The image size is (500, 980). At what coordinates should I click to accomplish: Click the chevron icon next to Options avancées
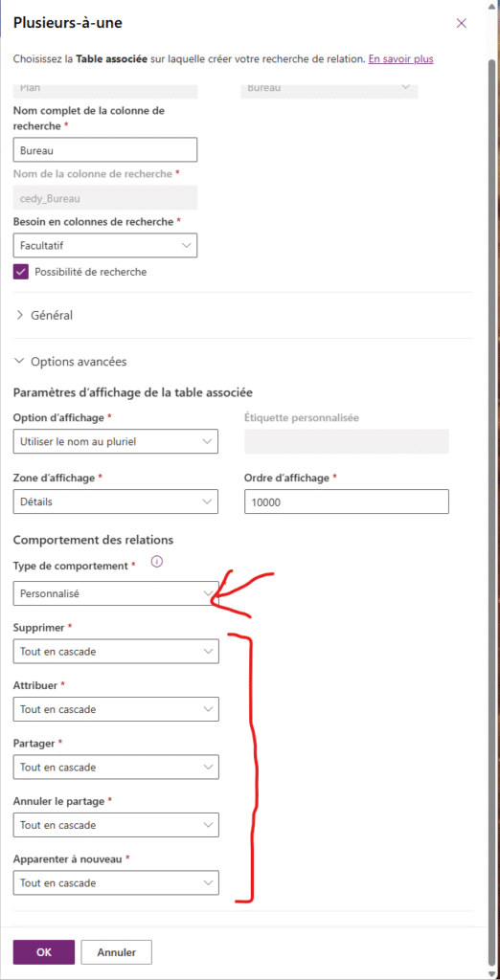click(20, 361)
